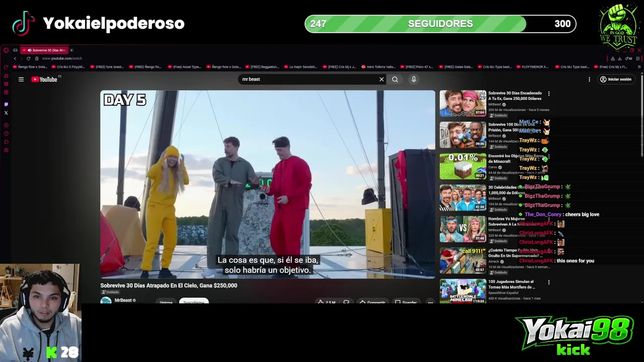
Task: Open more actions ellipsis beside Guardar
Action: click(x=430, y=302)
